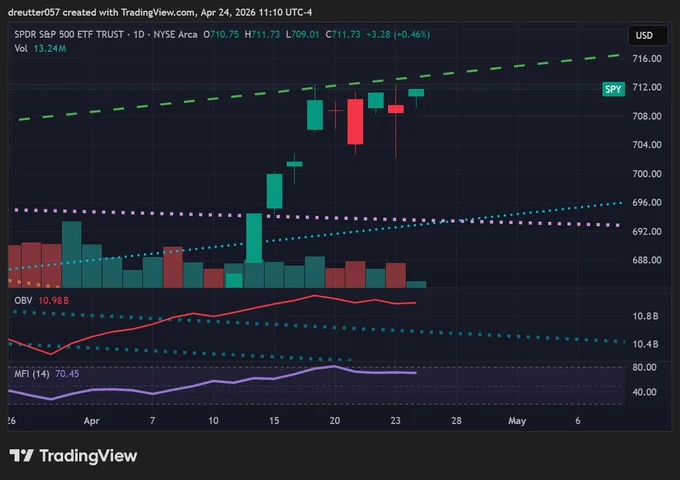680x480 pixels.
Task: Click the 20 date axis label
Action: (334, 421)
